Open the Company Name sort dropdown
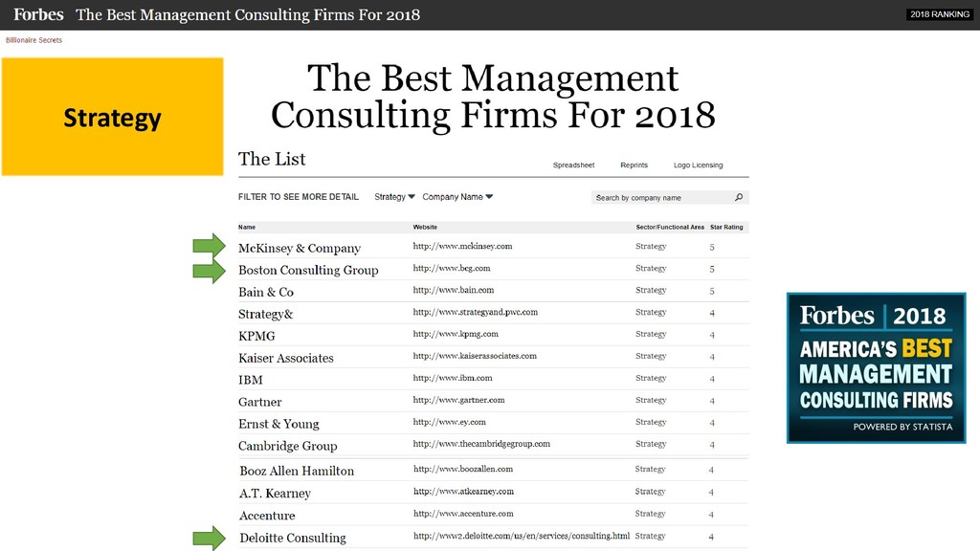This screenshot has width=980, height=551. pos(457,197)
